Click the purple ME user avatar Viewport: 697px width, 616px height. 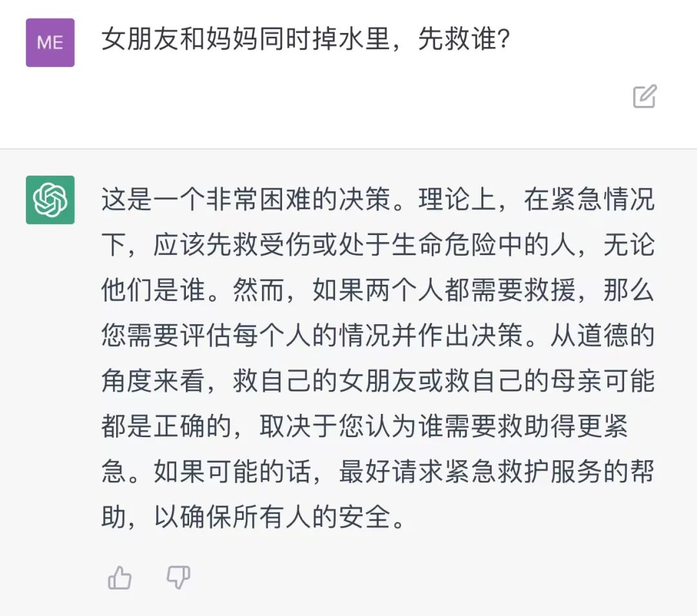(50, 43)
